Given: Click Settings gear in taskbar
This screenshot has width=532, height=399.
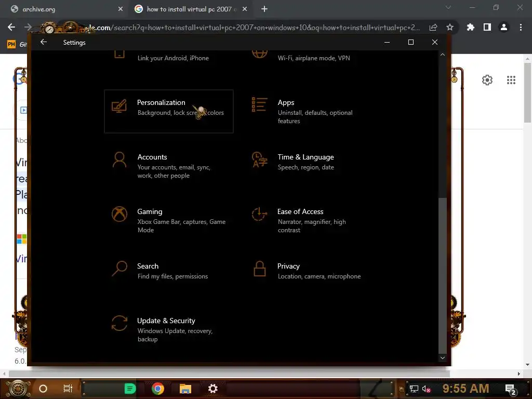Looking at the screenshot, I should click(x=212, y=389).
